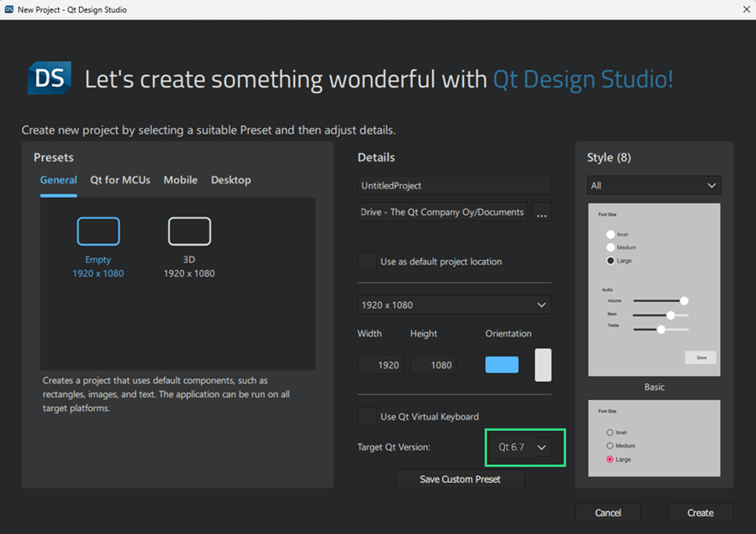Click the Save Custom Preset button
Image resolution: width=756 pixels, height=534 pixels.
pos(459,479)
